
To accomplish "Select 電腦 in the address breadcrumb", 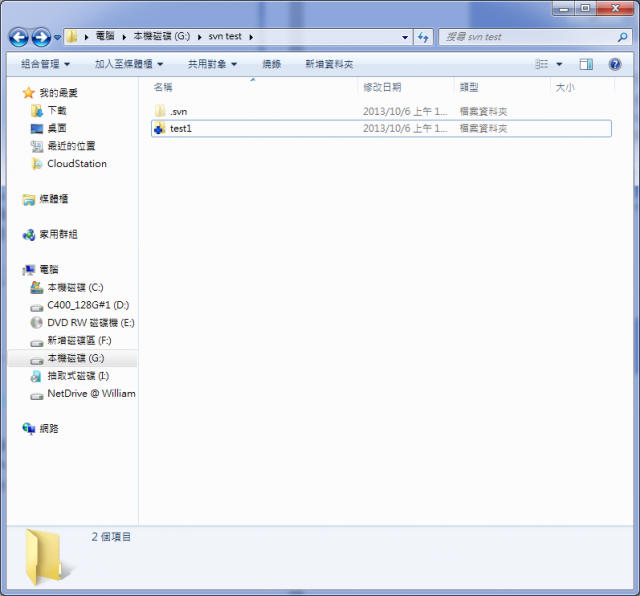I will (105, 36).
